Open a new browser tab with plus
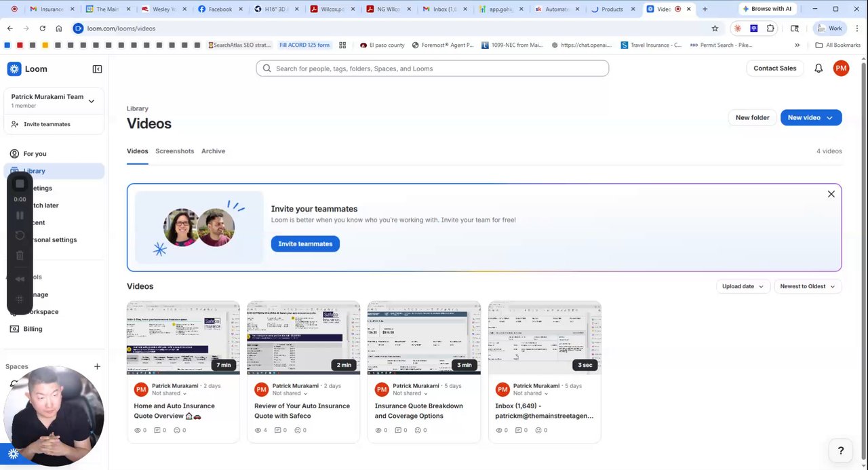This screenshot has height=470, width=868. [x=705, y=9]
